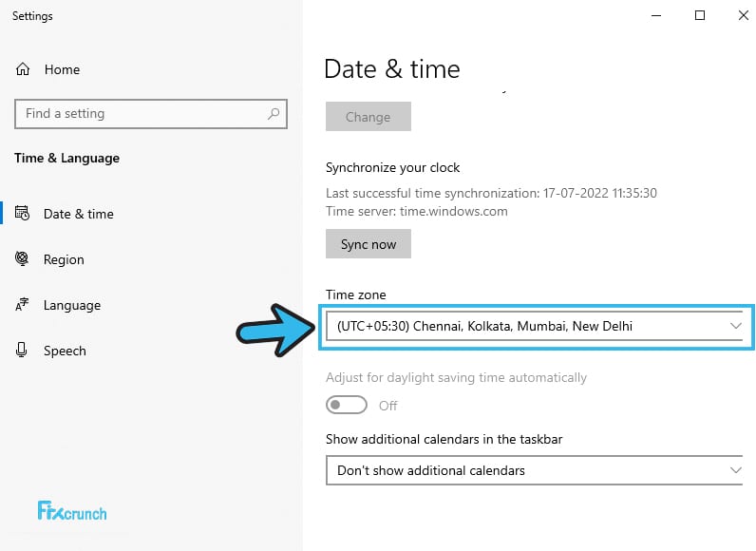
Task: Focus the Find a setting search box
Action: (x=151, y=114)
